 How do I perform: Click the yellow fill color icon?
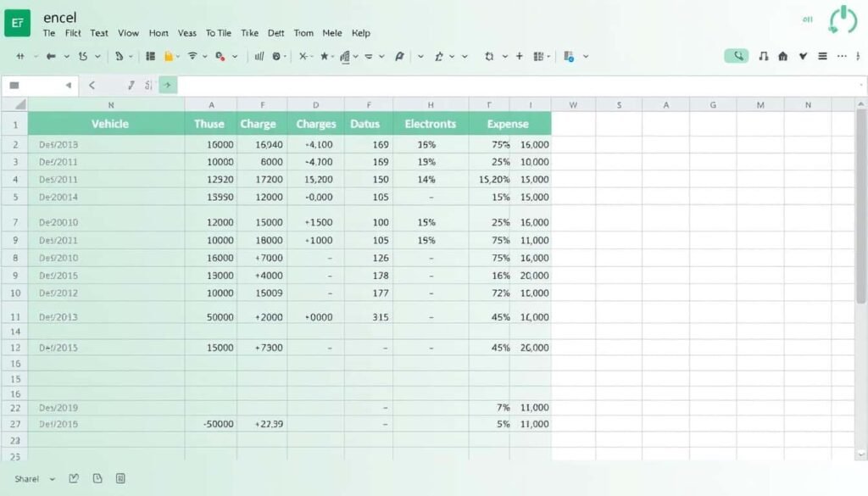click(169, 57)
